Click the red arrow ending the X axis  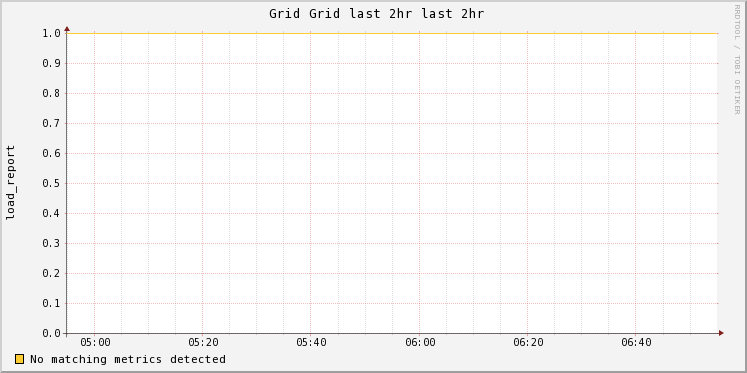point(721,333)
